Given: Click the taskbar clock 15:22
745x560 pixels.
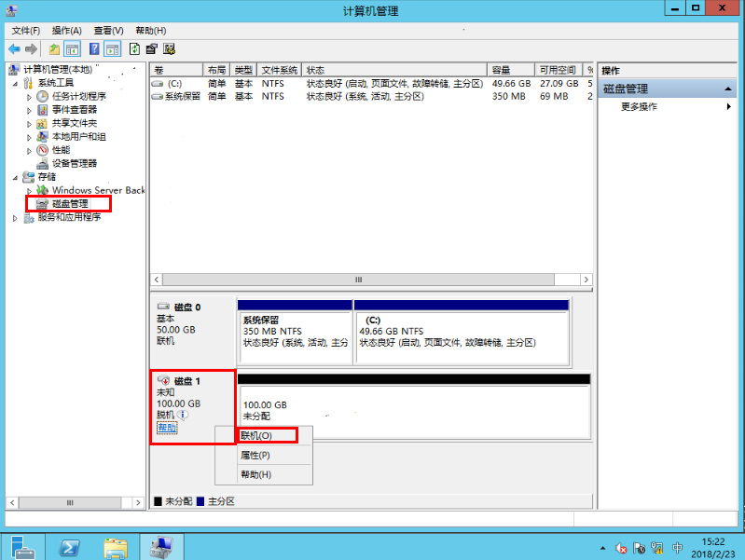Looking at the screenshot, I should 712,542.
